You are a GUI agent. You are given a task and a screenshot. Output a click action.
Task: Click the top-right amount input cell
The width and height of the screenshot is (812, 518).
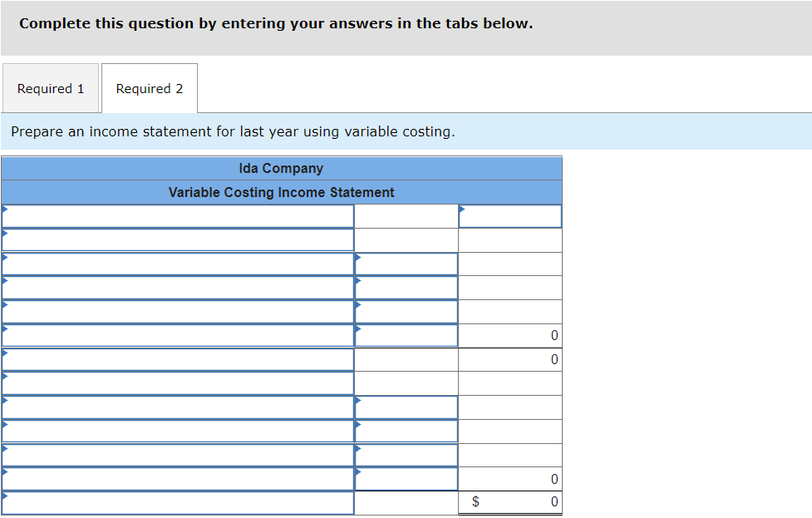[510, 215]
